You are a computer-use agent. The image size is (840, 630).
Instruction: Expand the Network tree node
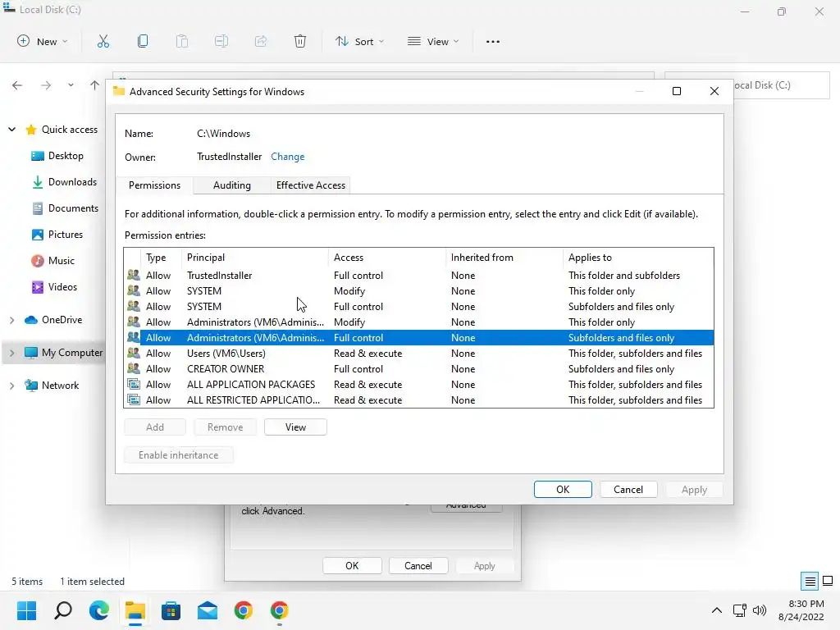pyautogui.click(x=11, y=386)
